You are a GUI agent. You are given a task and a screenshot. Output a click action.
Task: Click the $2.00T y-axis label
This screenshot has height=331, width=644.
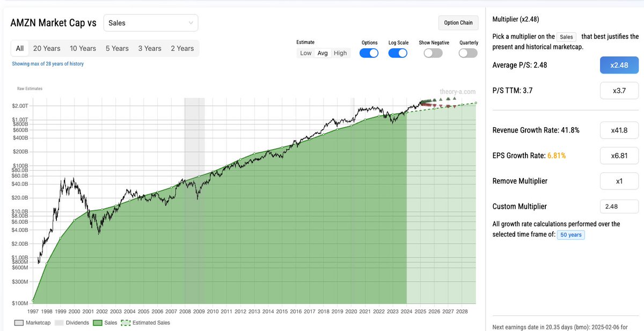(19, 106)
